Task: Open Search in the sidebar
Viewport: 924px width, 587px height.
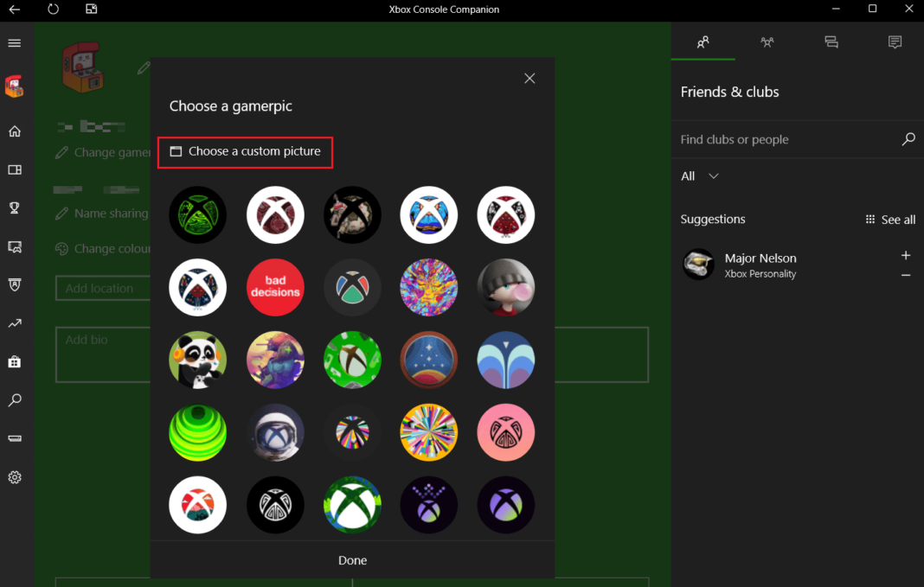Action: point(15,399)
